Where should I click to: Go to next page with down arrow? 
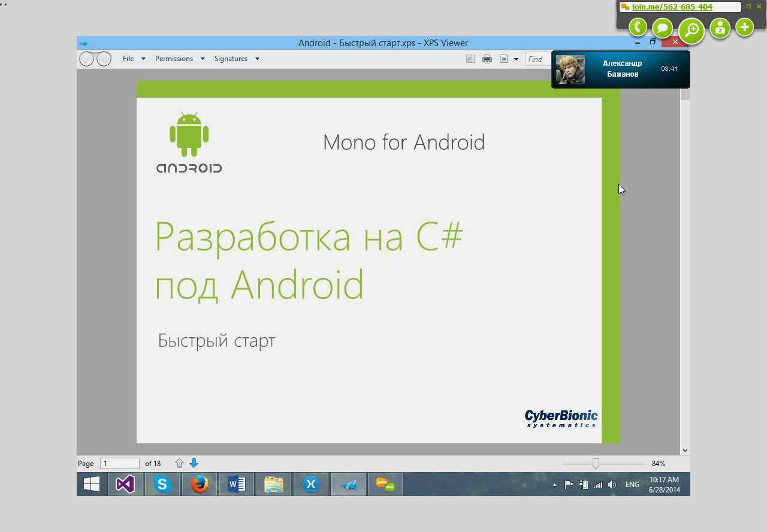click(x=194, y=463)
